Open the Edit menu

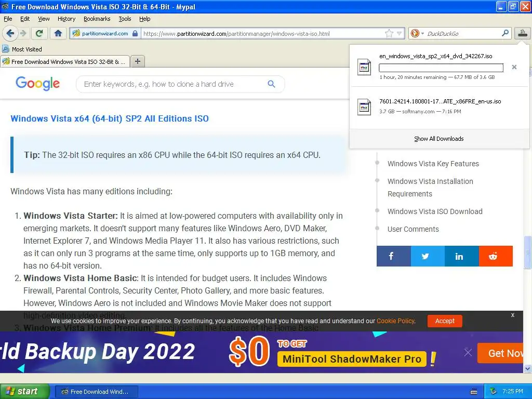[x=25, y=19]
